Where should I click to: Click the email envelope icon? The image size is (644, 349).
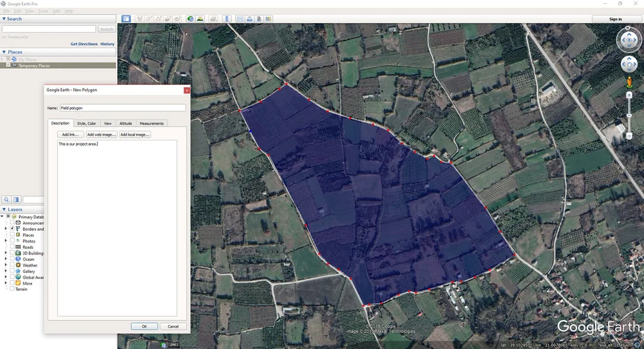[240, 19]
